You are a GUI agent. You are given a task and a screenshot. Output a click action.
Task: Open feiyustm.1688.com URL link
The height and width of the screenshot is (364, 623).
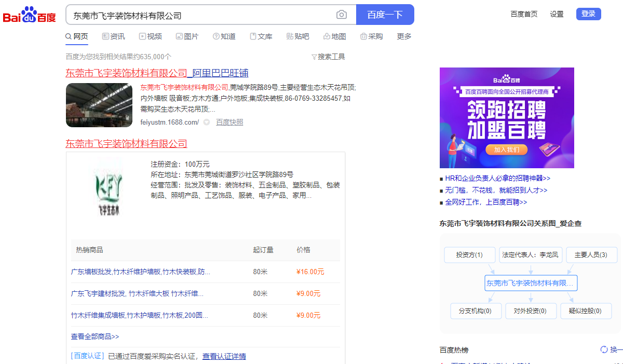pos(170,123)
